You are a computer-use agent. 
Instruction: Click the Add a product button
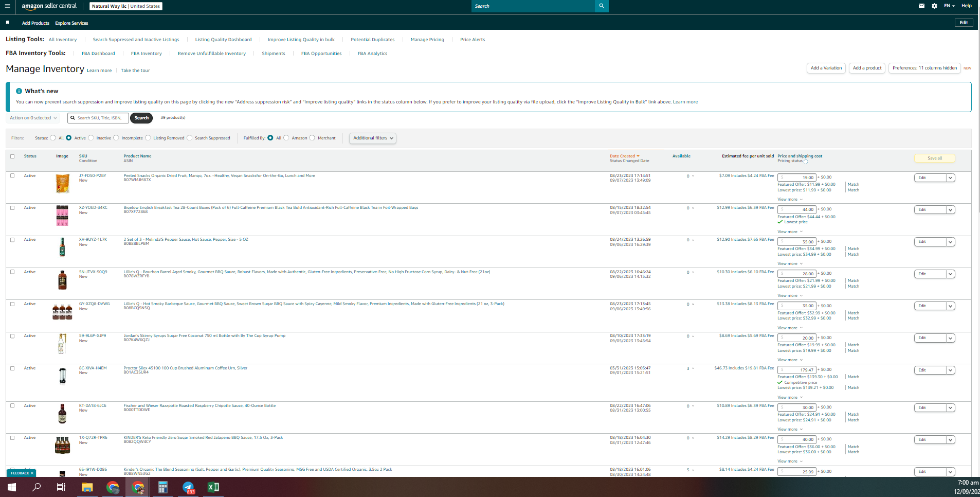[867, 68]
